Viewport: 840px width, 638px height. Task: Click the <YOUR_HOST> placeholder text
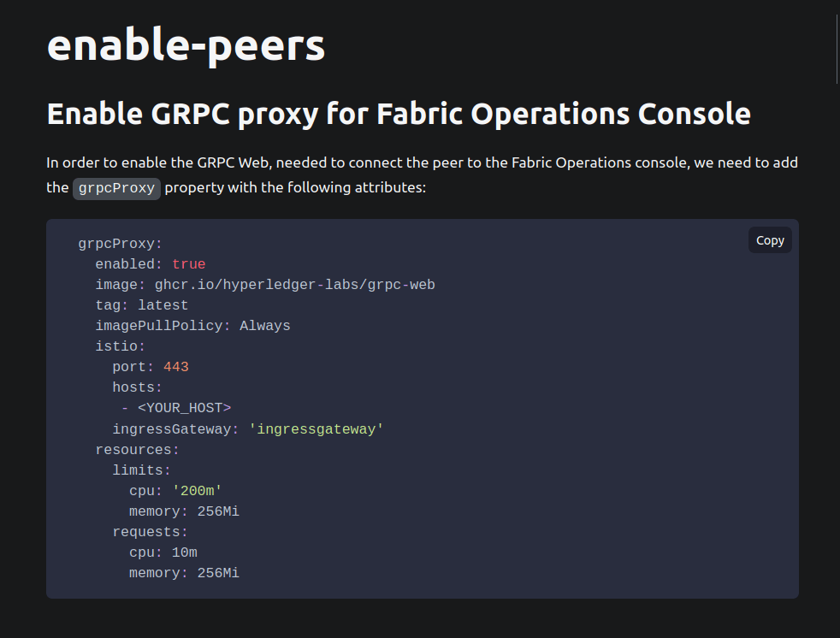pos(183,408)
